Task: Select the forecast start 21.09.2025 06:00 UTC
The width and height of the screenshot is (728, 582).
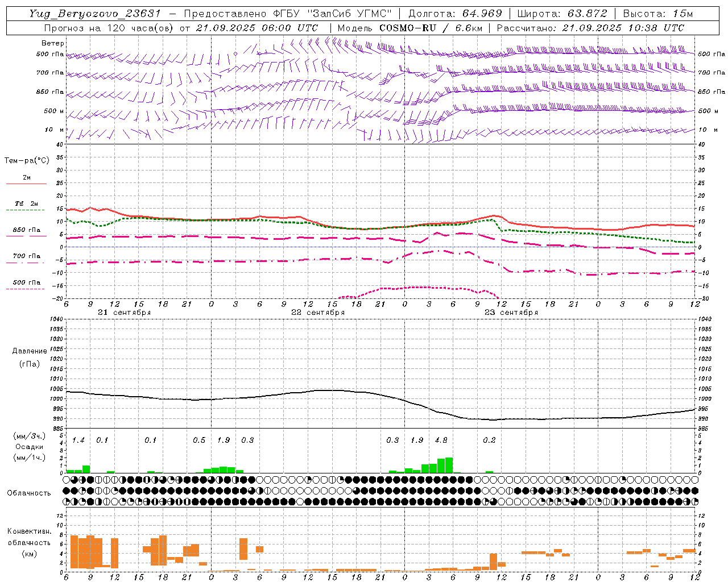Action: 257,28
